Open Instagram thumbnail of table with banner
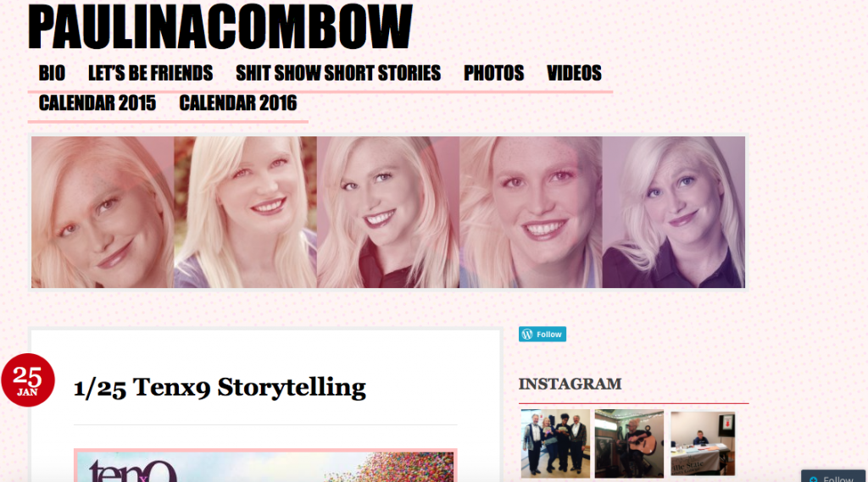The image size is (868, 482). tap(703, 443)
